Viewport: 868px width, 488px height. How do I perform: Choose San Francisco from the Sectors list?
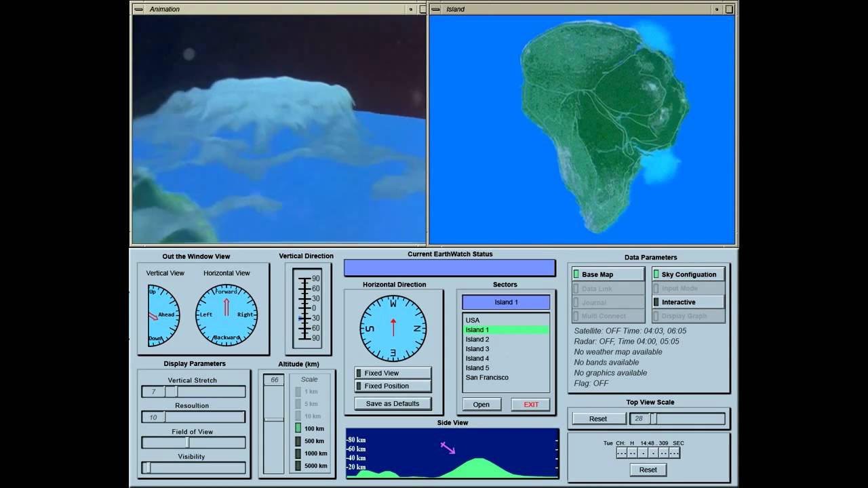[x=487, y=378]
